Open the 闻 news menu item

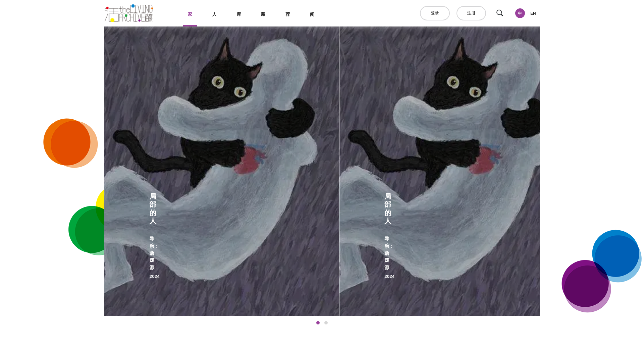312,14
